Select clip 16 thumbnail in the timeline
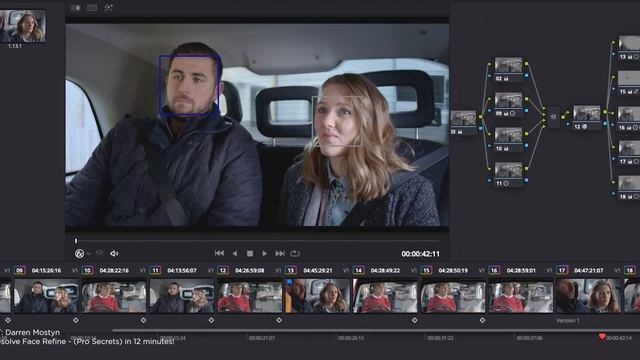 click(x=520, y=296)
